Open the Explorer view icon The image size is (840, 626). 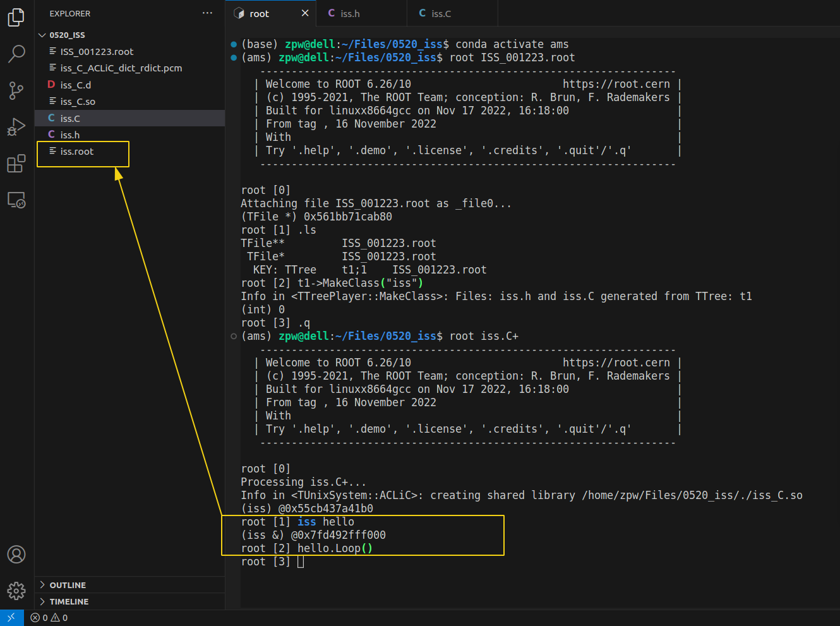[x=16, y=17]
